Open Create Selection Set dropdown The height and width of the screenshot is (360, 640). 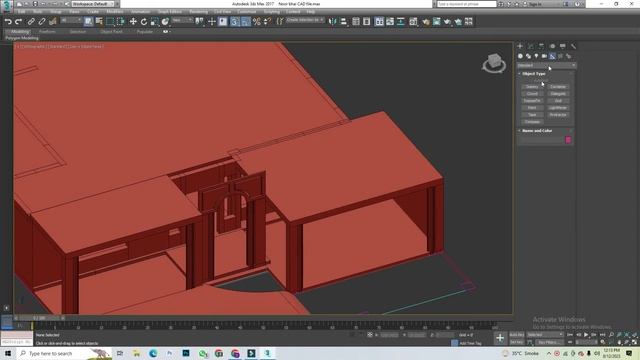pyautogui.click(x=305, y=20)
